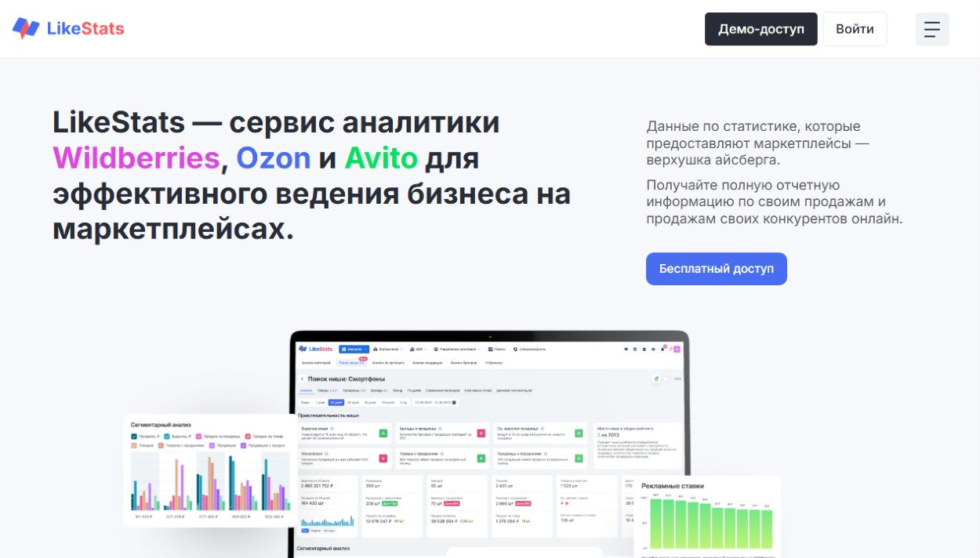Click the word маркетплейсах. ending the headline

coord(173,230)
